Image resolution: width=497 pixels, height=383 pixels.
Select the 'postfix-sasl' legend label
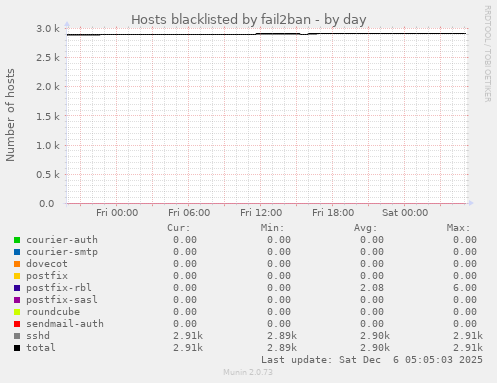(62, 300)
